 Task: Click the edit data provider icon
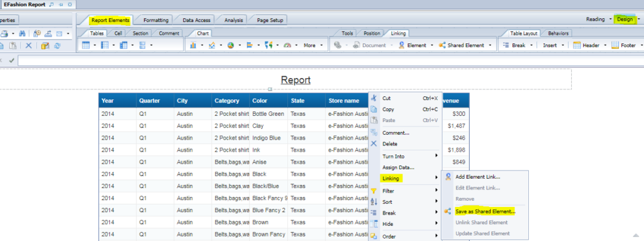pos(45,46)
